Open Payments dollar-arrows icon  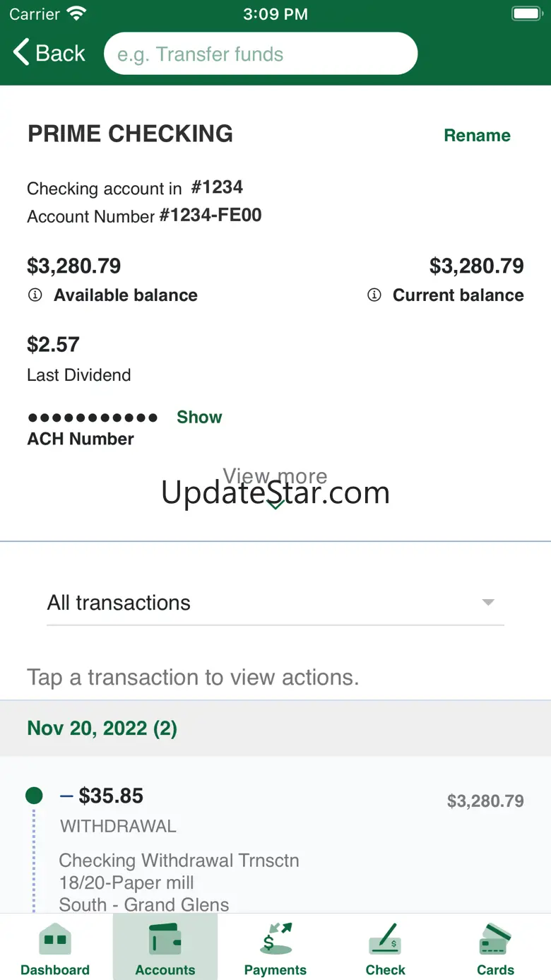(275, 939)
